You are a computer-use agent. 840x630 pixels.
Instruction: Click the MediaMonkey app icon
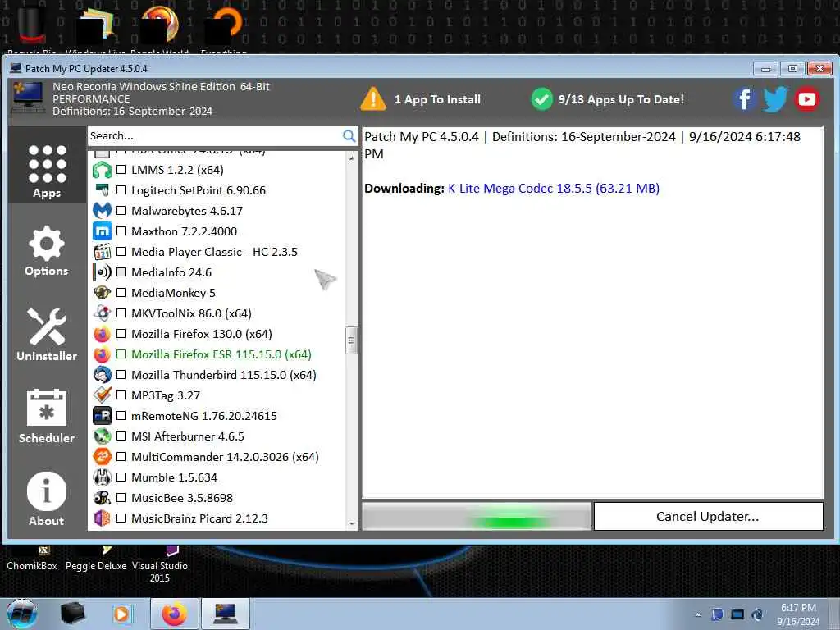click(x=102, y=293)
